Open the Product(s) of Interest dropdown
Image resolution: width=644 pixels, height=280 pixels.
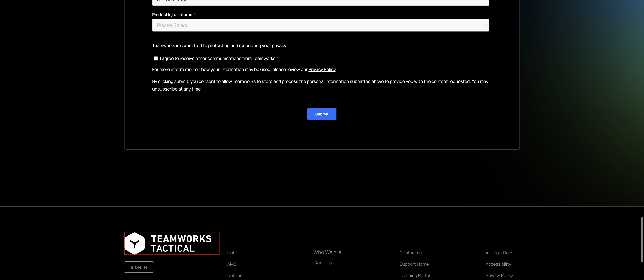pyautogui.click(x=320, y=25)
